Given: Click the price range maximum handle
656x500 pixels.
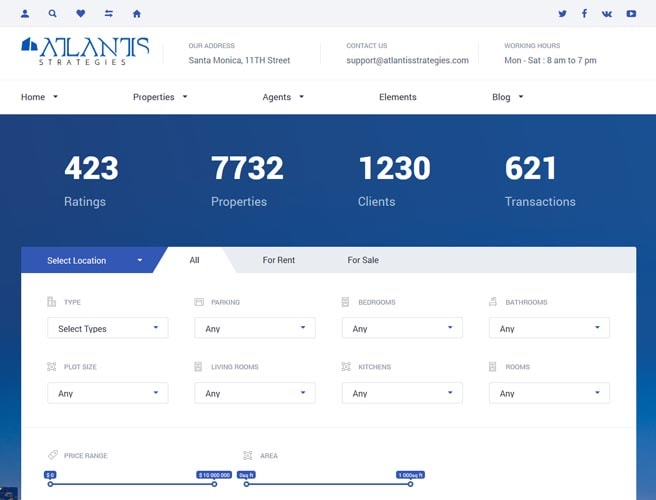Looking at the screenshot, I should 214,484.
